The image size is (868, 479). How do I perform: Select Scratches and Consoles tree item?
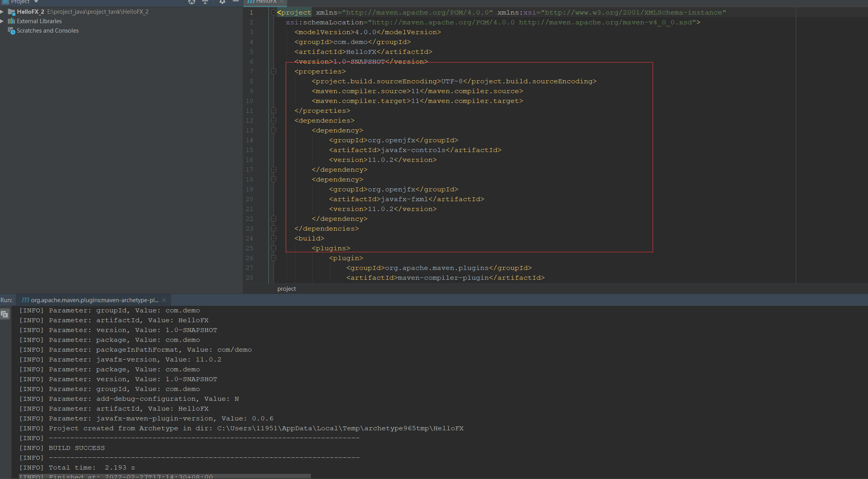[x=48, y=31]
